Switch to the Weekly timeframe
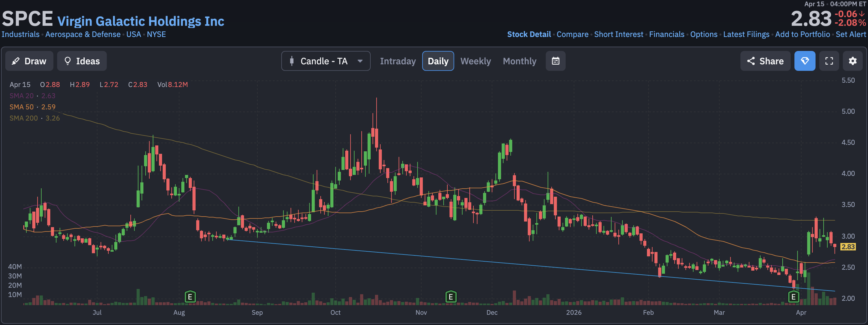868x325 pixels. 476,61
